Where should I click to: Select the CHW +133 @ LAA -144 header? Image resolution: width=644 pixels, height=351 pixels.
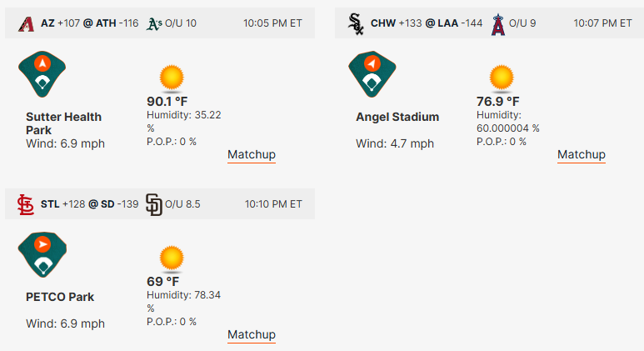(x=427, y=23)
